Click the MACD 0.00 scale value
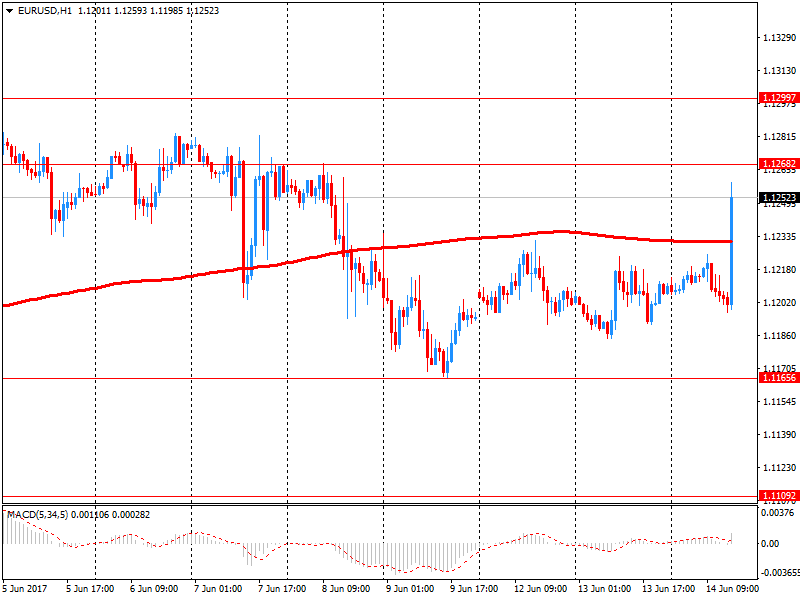This screenshot has width=800, height=600. (770, 544)
